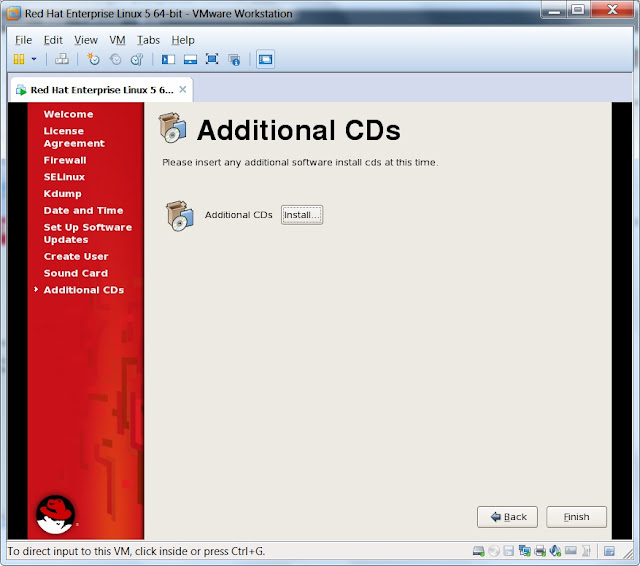Screen dimensions: 640x566
Task: Open the Help menu
Action: (183, 40)
